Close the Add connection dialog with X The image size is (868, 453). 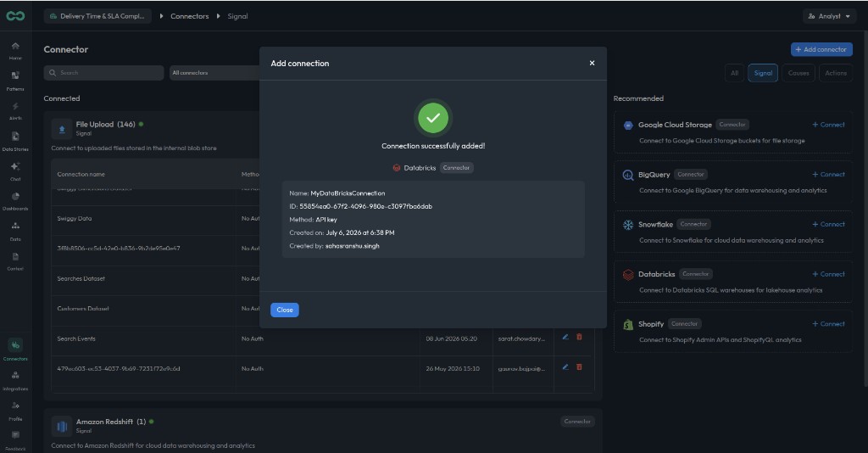592,63
